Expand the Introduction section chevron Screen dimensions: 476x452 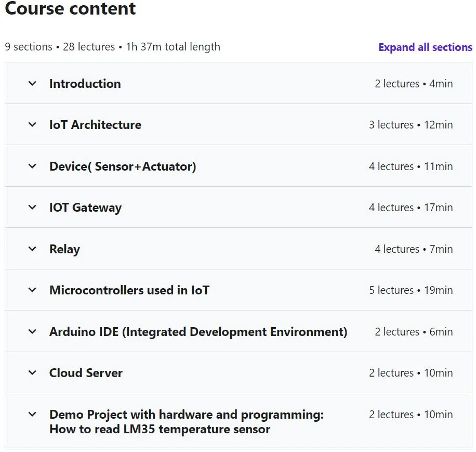(x=32, y=83)
